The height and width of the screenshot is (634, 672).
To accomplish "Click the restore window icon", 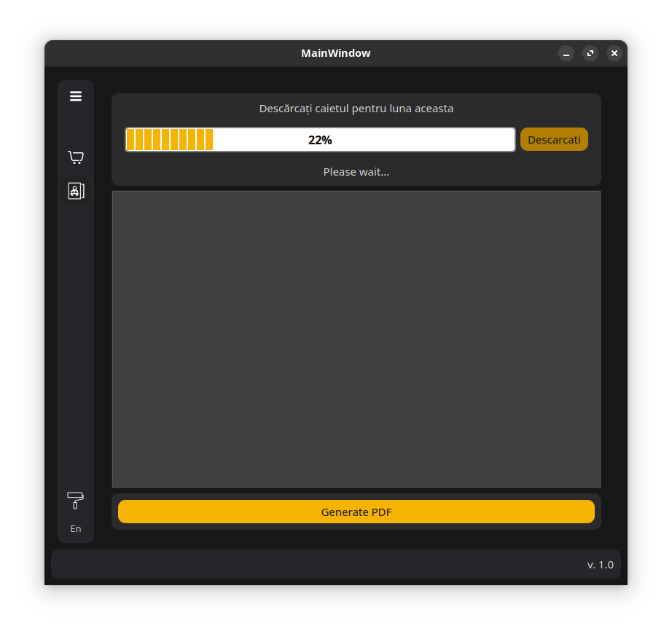I will tap(590, 53).
